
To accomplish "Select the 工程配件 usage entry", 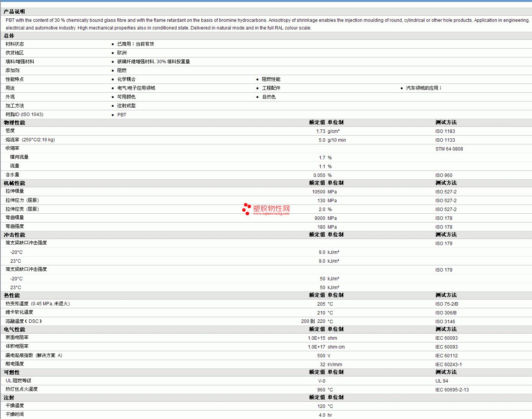I will (x=271, y=88).
